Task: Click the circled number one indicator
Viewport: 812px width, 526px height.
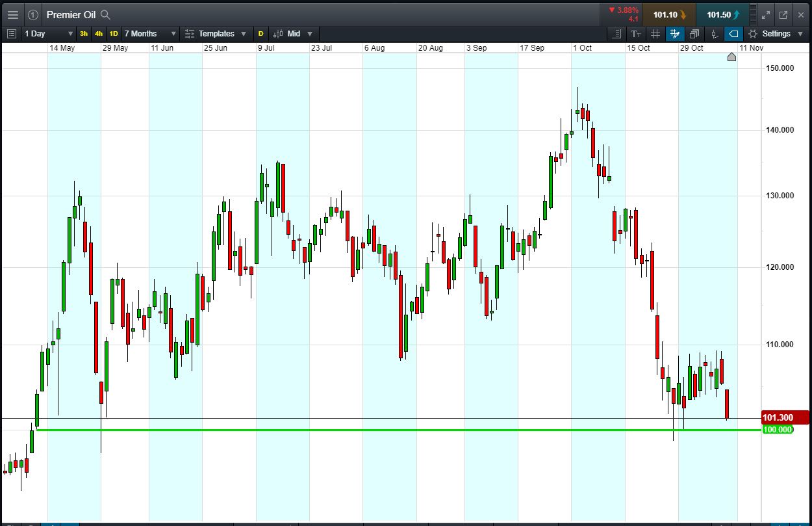Action: click(x=34, y=14)
